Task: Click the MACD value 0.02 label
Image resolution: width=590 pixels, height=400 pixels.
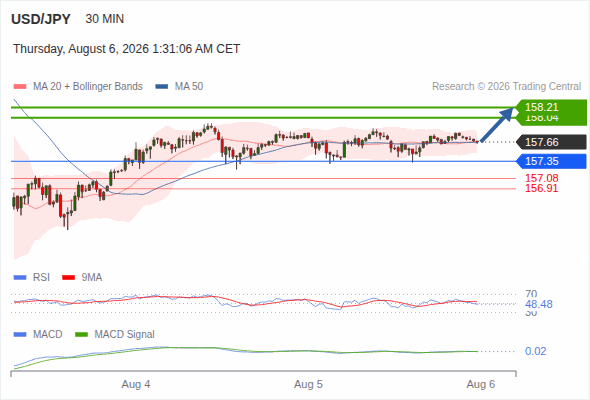Action: click(x=535, y=351)
